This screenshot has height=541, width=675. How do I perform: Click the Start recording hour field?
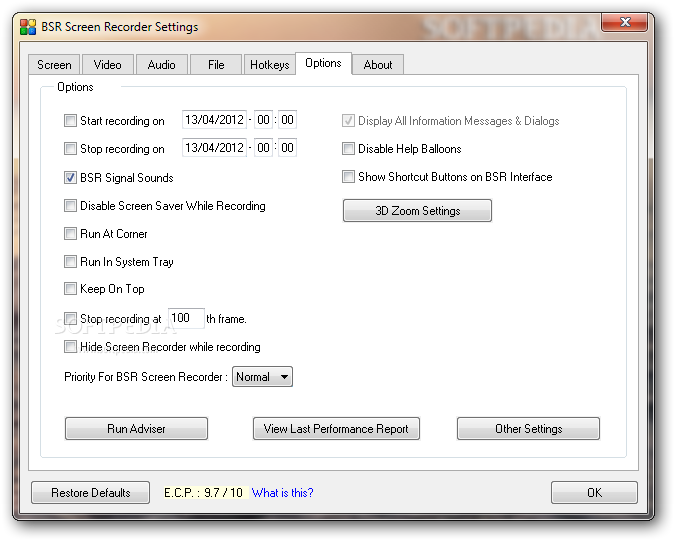click(263, 120)
